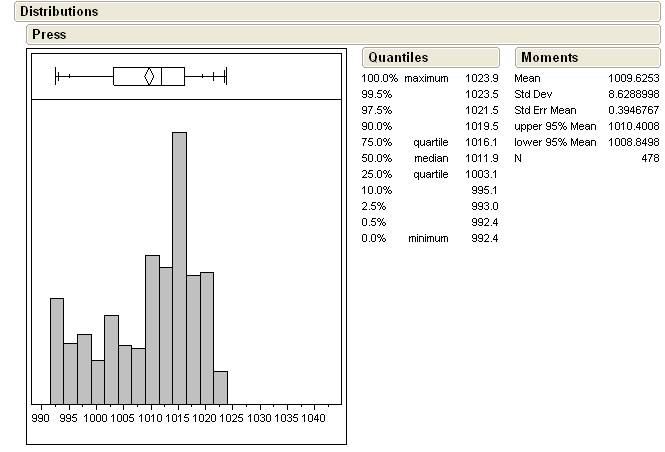665x452 pixels.
Task: Select the short rightmost histogram bar
Action: point(220,387)
